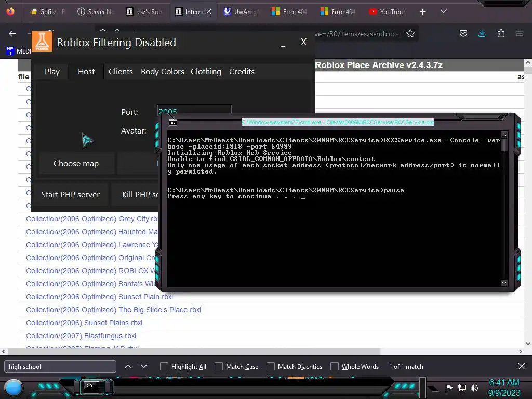Open the Firefox hamburger menu

point(520,33)
